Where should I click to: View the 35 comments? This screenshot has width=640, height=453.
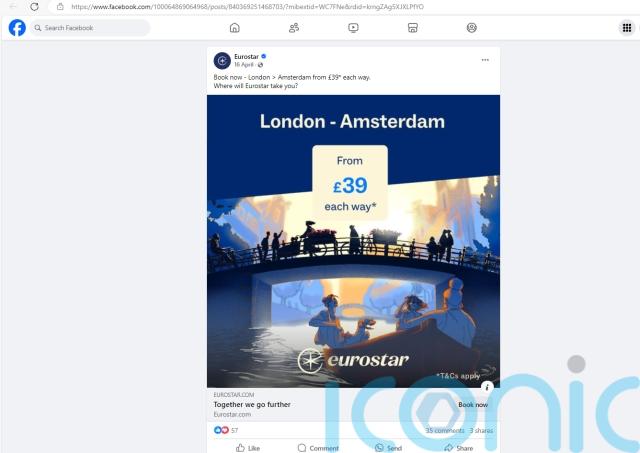tap(444, 430)
